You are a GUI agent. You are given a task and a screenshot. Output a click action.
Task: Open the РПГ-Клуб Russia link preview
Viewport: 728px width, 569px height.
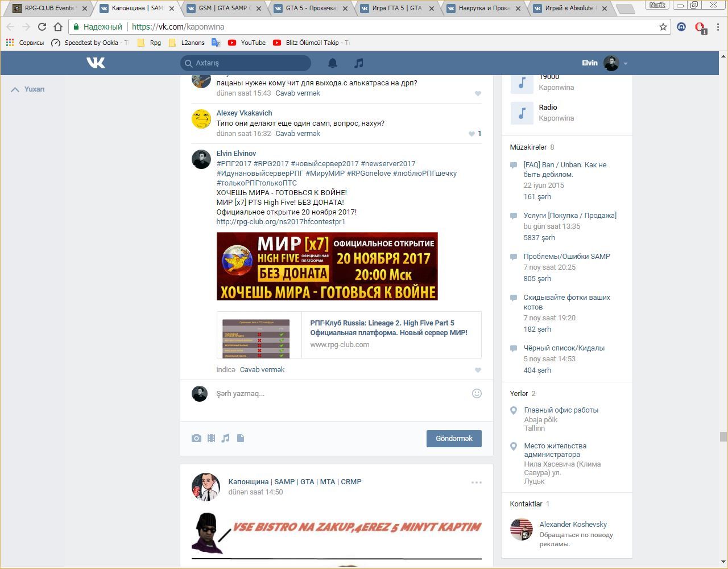349,335
